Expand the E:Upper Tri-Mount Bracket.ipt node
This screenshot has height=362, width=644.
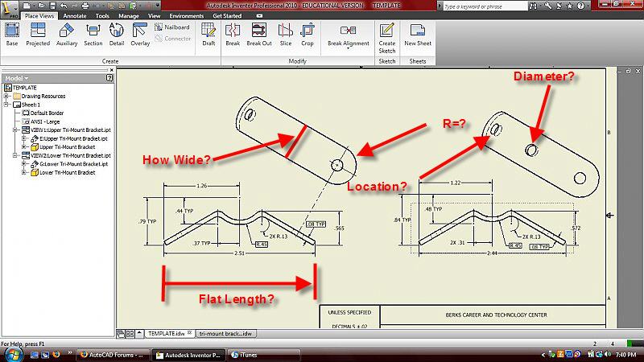[24, 138]
